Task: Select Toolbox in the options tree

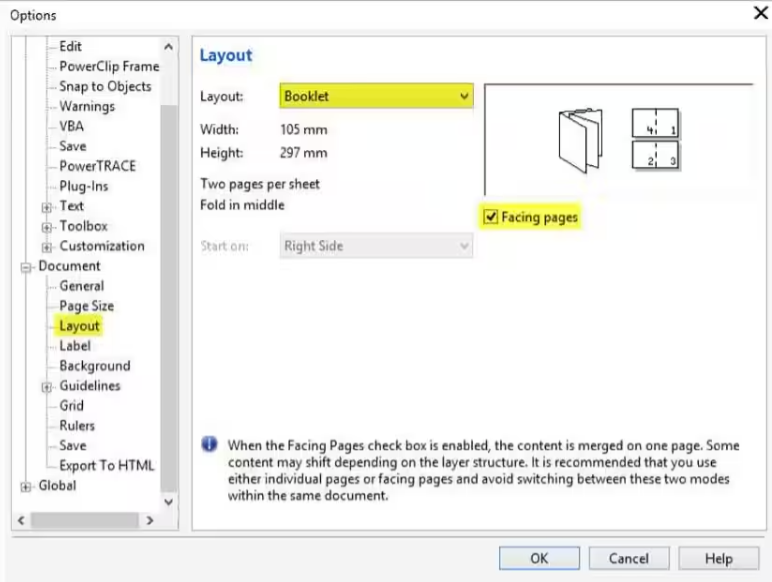Action: coord(84,226)
